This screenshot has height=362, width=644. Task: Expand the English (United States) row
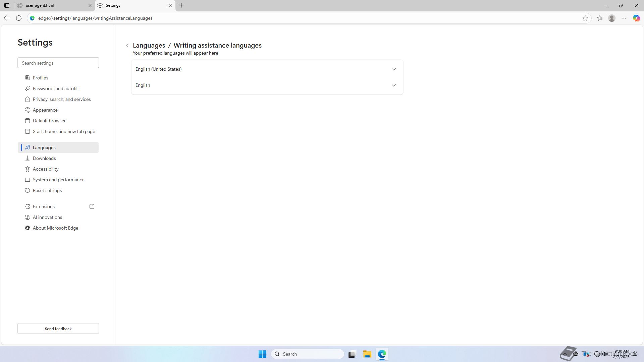click(393, 69)
